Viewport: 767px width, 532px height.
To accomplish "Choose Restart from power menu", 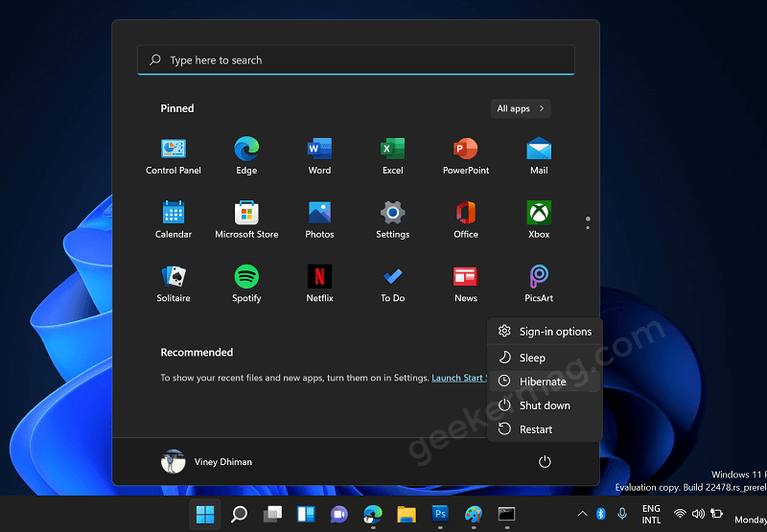I will [x=545, y=429].
